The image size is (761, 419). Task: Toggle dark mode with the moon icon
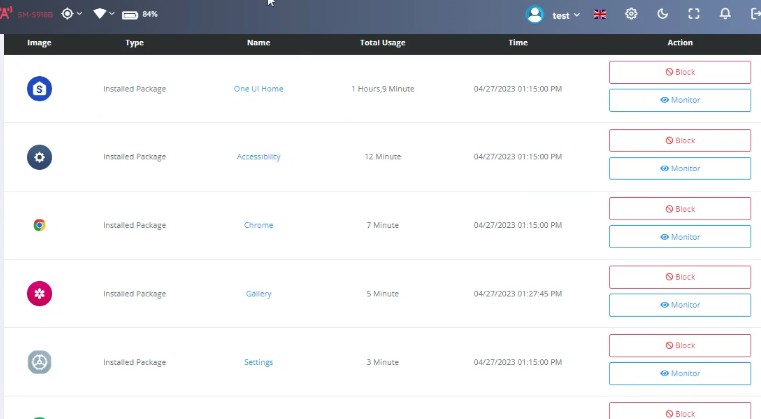pyautogui.click(x=663, y=14)
